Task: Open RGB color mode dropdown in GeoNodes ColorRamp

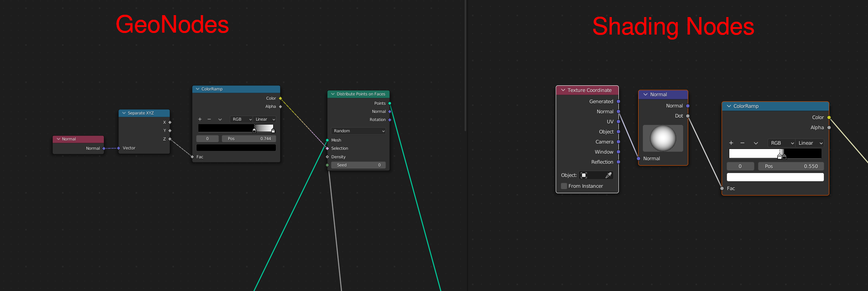Action: tap(242, 120)
